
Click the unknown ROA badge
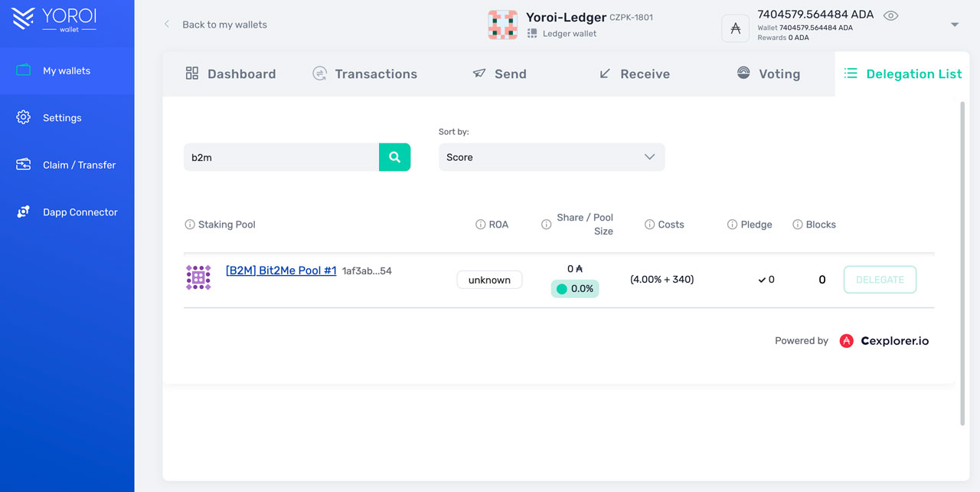click(x=489, y=280)
